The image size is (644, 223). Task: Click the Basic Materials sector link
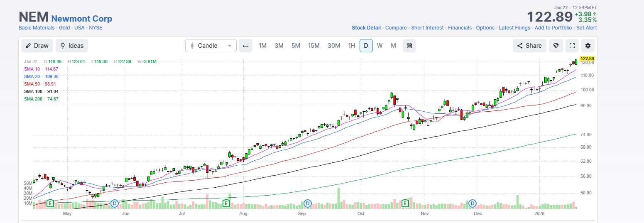37,28
